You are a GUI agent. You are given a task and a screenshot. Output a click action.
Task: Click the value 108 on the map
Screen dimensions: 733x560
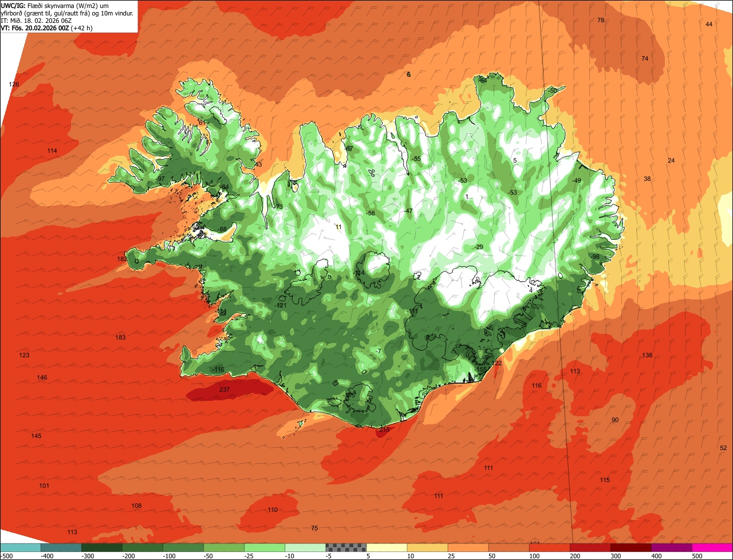point(136,506)
